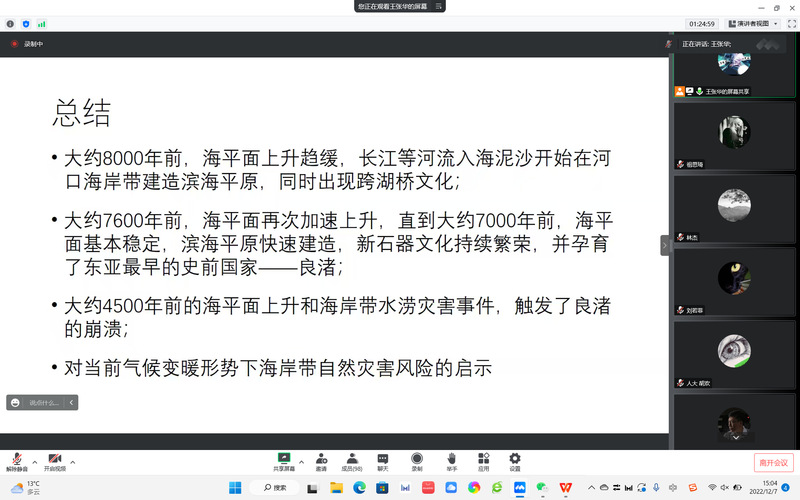Viewport: 800px width, 500px height.
Task: Click the 邀请 invite icon
Action: pos(321,460)
